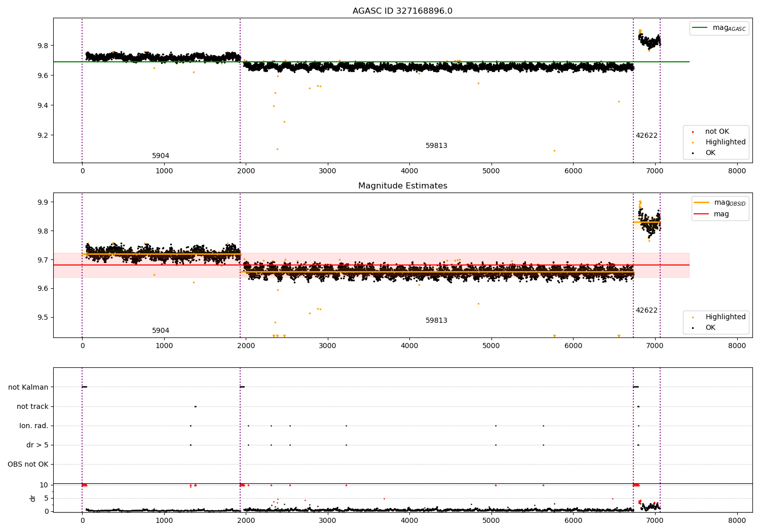Click the black OK marker in top legend
Image resolution: width=760 pixels, height=532 pixels.
[x=693, y=153]
